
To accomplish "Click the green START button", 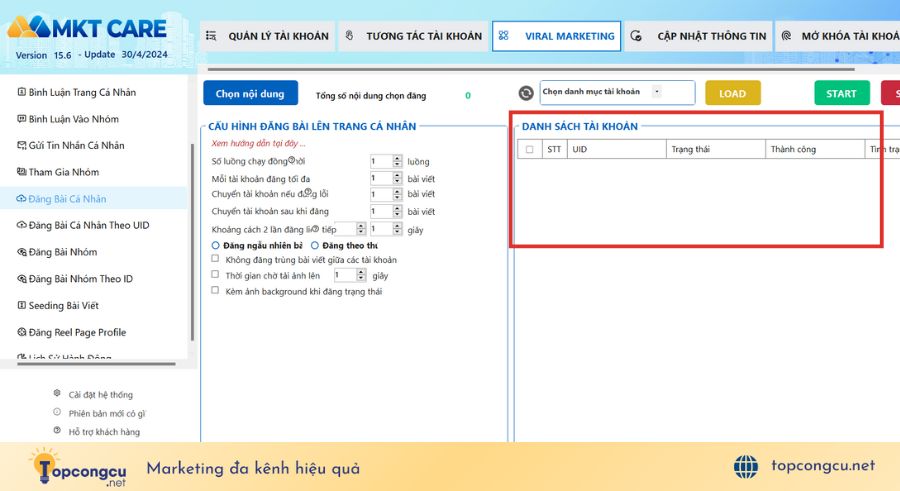I will click(x=841, y=93).
